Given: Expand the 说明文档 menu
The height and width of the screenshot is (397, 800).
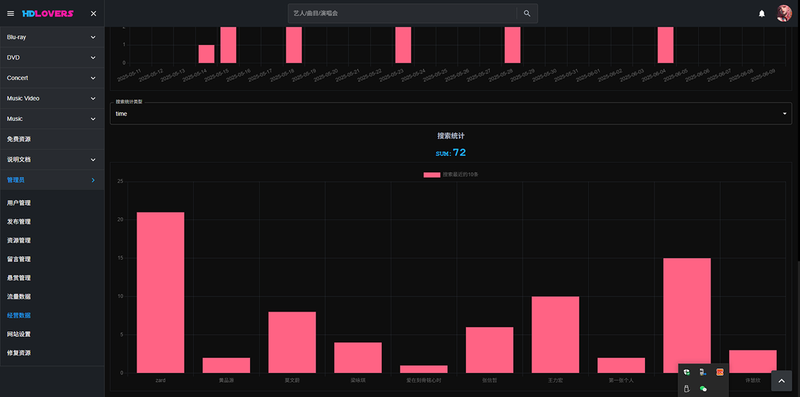Looking at the screenshot, I should (52, 160).
